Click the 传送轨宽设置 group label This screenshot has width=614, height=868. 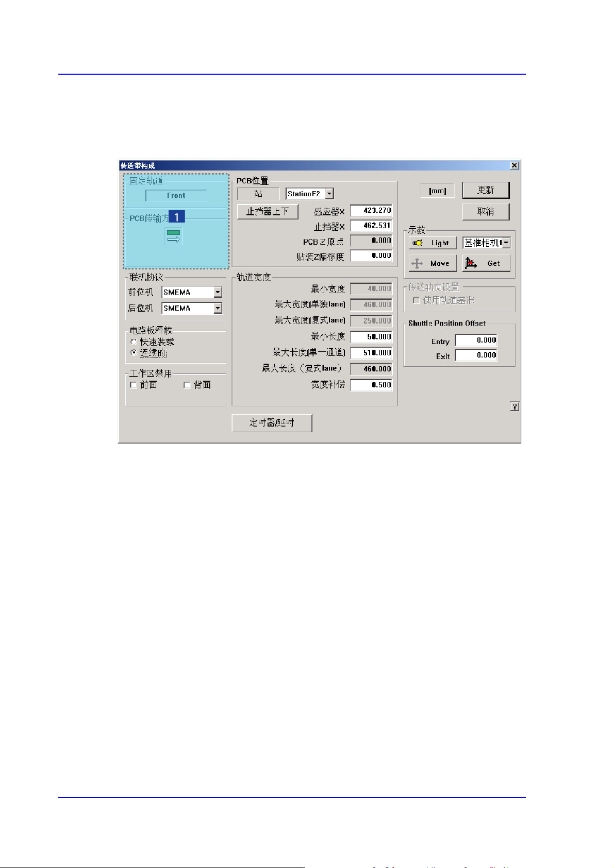click(434, 287)
